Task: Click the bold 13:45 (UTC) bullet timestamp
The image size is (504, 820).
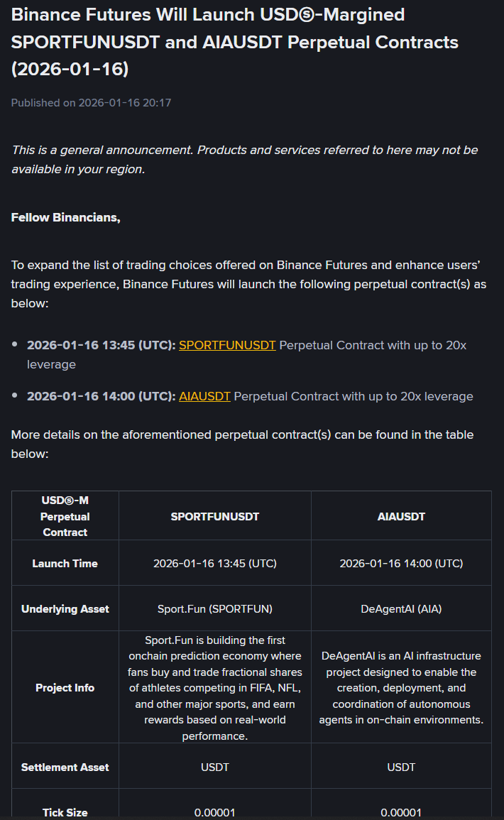Action: pyautogui.click(x=101, y=345)
